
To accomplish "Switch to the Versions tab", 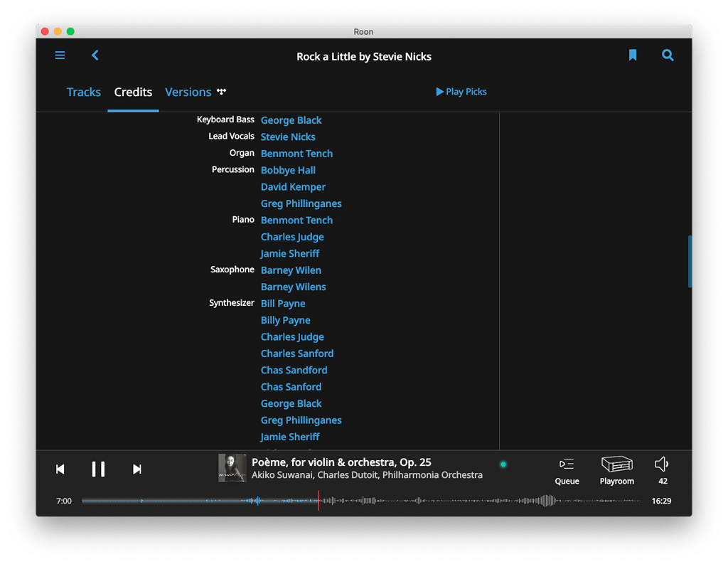I will 188,92.
